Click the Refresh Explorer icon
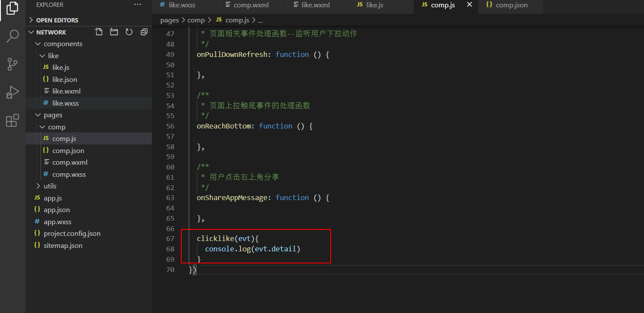 (x=129, y=32)
